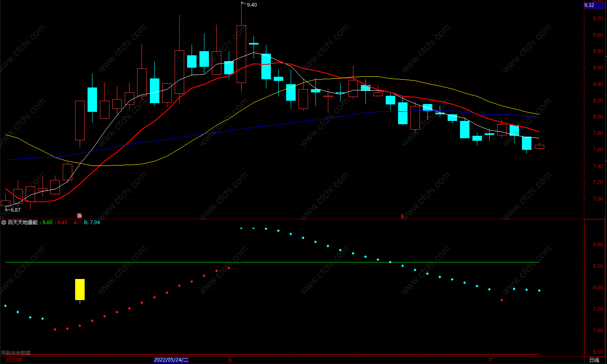Click the 6.50 axis label in indicator panel
Image resolution: width=607 pixels, height=364 pixels.
tap(598, 352)
